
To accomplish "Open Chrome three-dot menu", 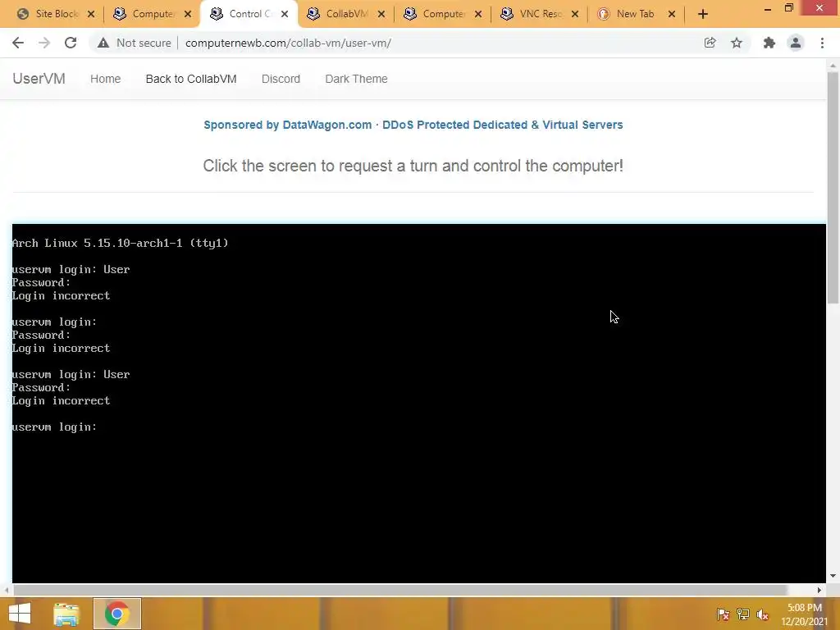I will [x=822, y=43].
